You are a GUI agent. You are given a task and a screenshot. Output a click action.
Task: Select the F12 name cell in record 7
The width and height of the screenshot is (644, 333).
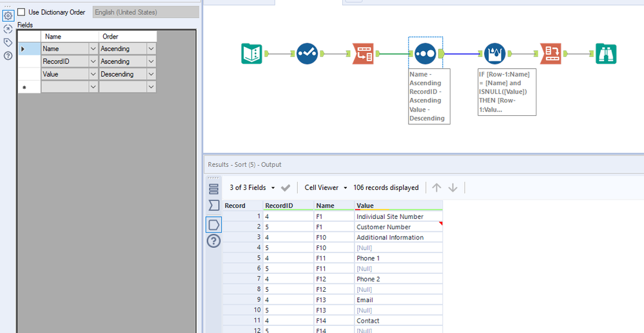click(x=334, y=279)
